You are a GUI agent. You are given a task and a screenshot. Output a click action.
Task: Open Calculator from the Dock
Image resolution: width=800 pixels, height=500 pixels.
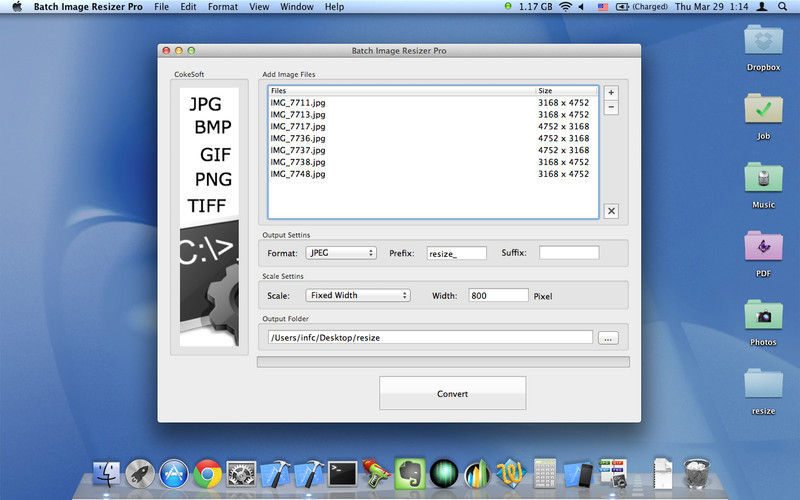pos(544,473)
